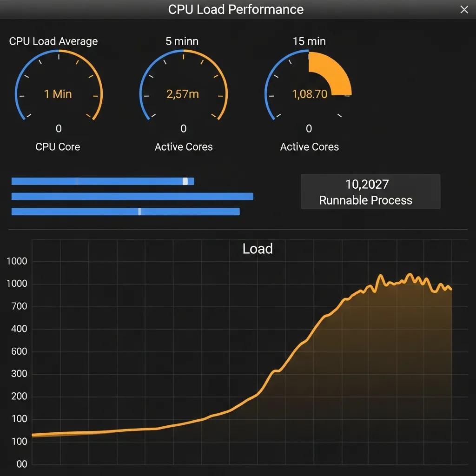476x476 pixels.
Task: Collapse the CPU Load Average section
Action: tap(53, 41)
